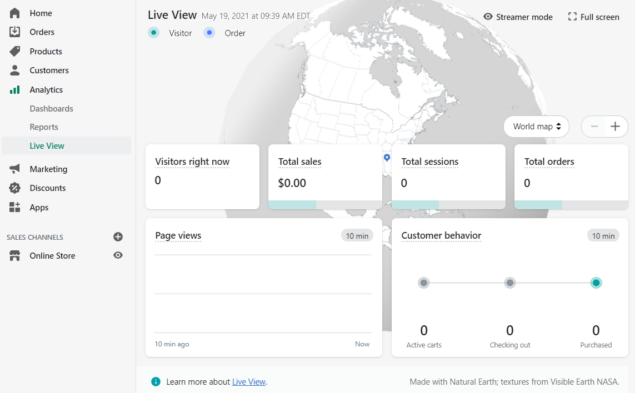635x393 pixels.
Task: Click the 10 min ago axis label
Action: coord(172,344)
